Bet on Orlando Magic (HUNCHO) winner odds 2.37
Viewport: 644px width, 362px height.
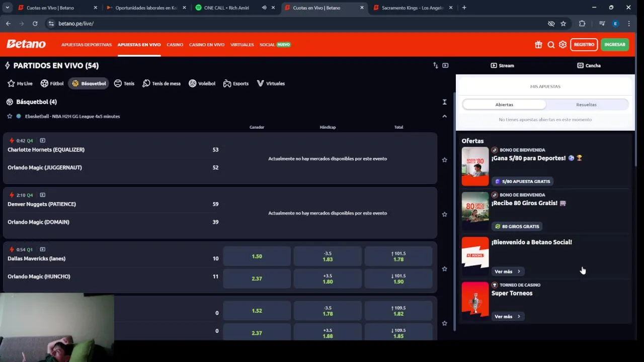coord(257,279)
